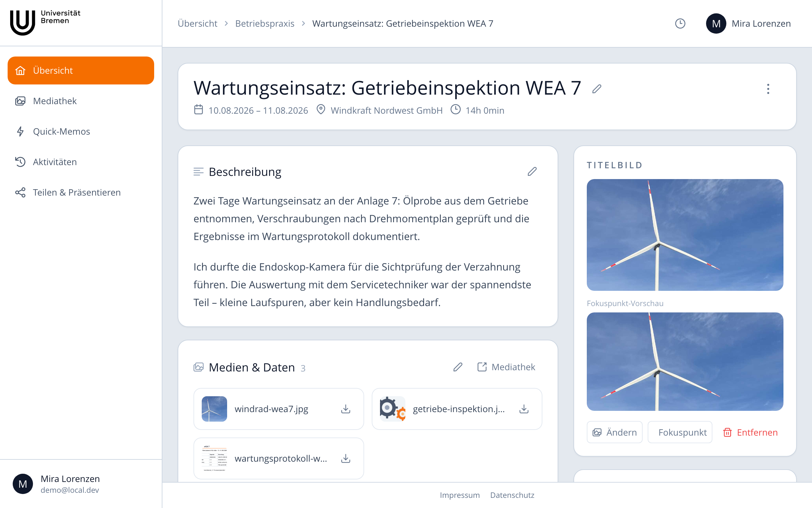Screen dimensions: 812x508
Task: Click the clock icon in the top bar
Action: [680, 23]
